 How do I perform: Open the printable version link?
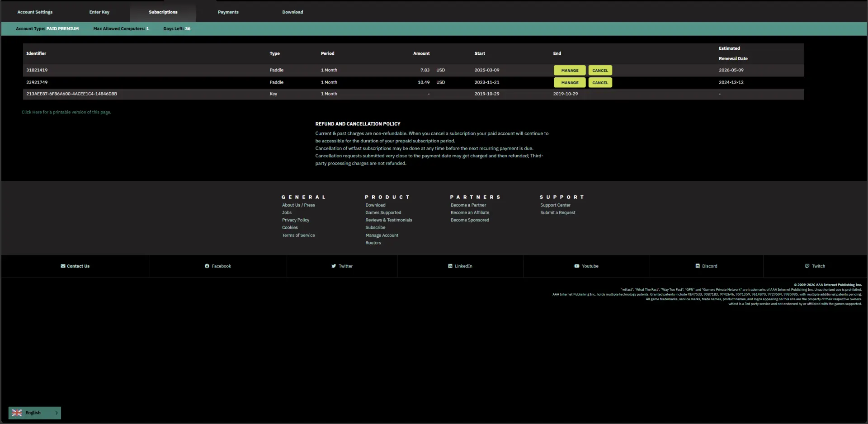66,112
